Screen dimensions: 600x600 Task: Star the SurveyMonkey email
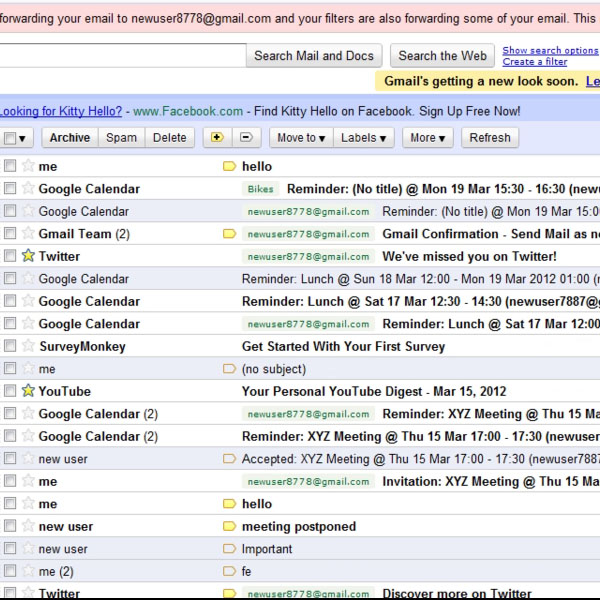[28, 346]
